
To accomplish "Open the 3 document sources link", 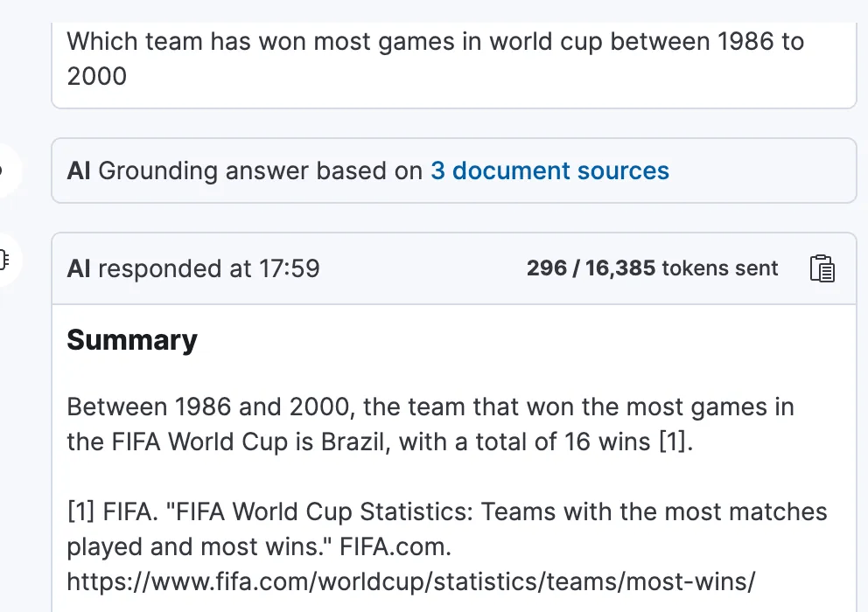I will pyautogui.click(x=549, y=170).
